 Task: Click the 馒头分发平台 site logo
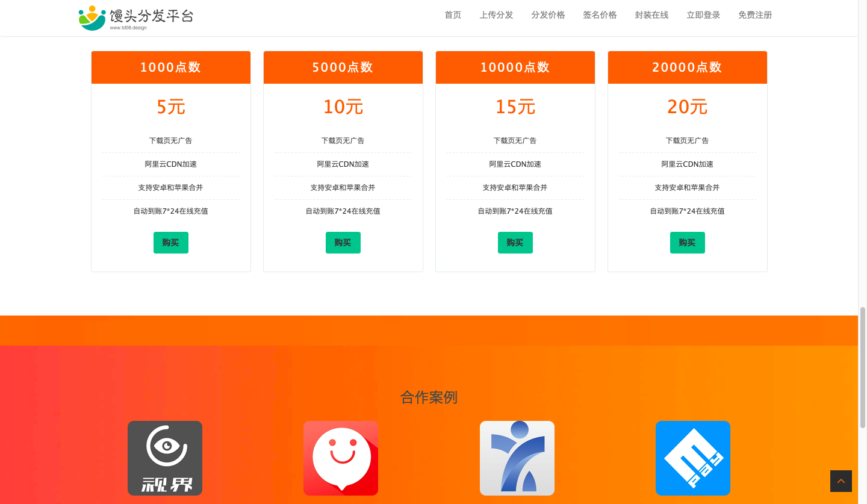(136, 17)
